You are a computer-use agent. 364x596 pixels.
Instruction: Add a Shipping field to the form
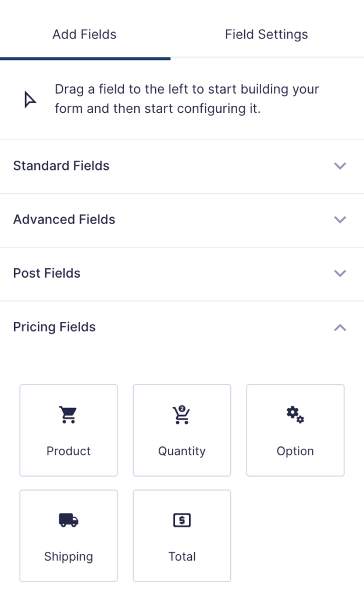(x=68, y=535)
